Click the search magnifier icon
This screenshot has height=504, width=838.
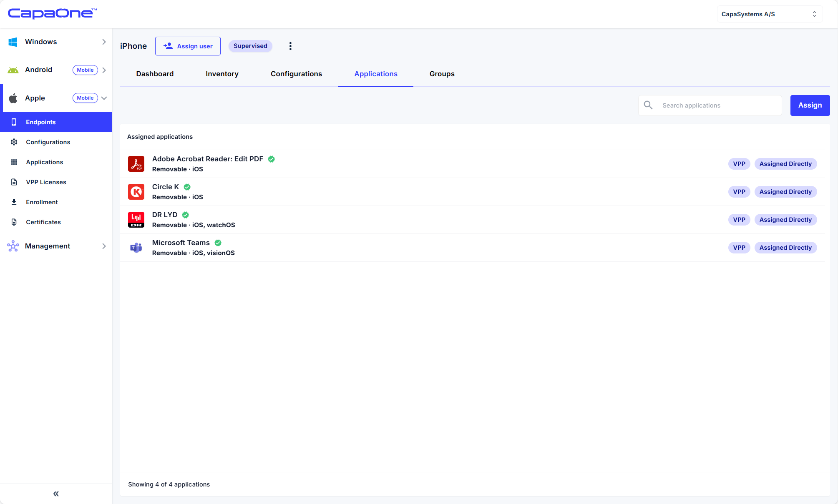coord(648,105)
